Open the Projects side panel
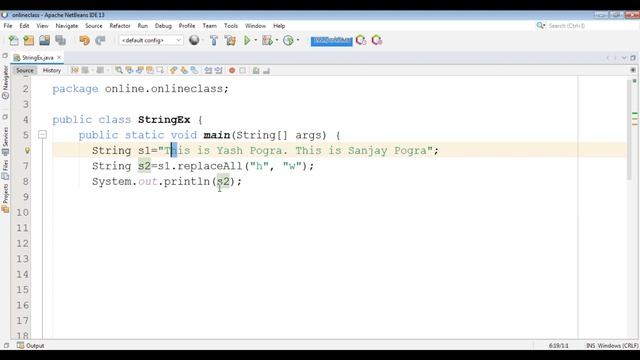 (5, 198)
